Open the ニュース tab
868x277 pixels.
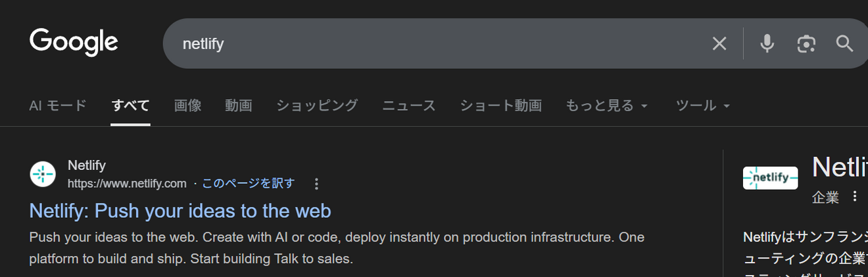coord(409,105)
